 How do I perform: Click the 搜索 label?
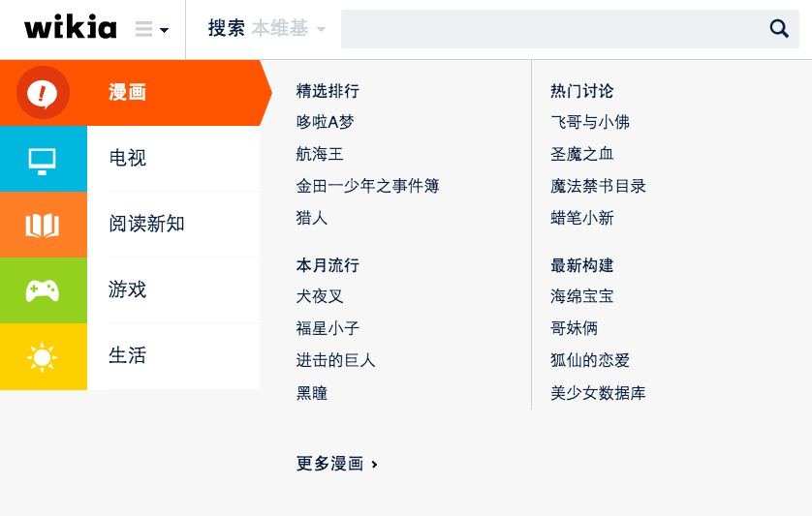tap(227, 28)
